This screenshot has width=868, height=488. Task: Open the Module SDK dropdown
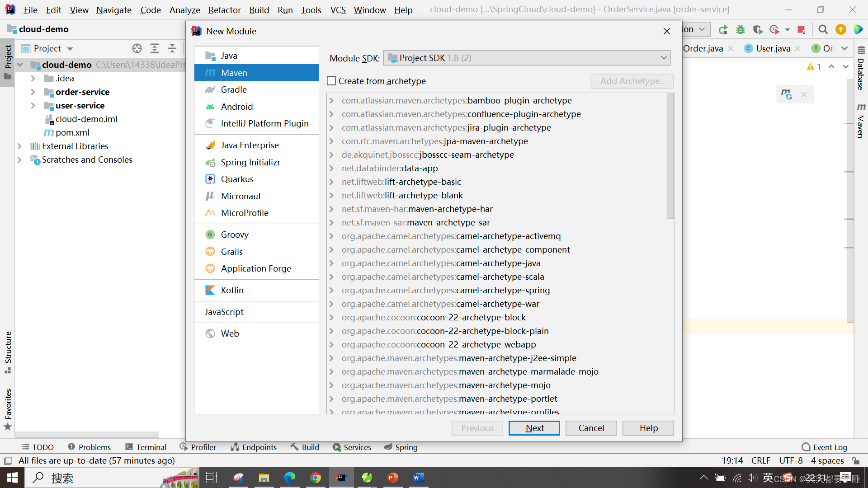(x=527, y=58)
